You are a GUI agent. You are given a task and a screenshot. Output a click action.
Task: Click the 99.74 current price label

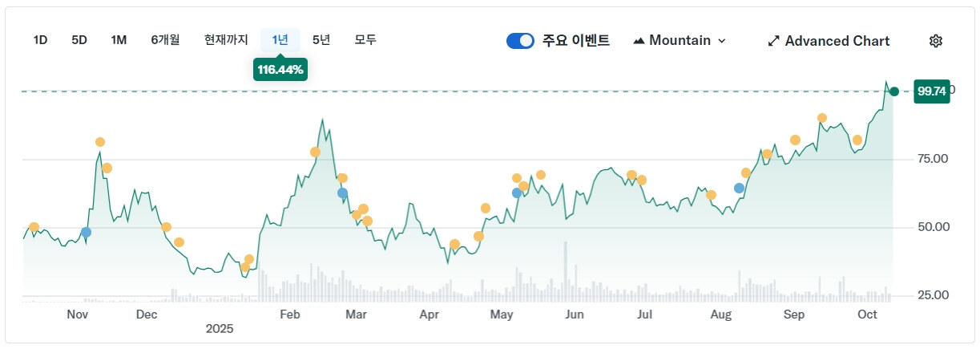[x=932, y=91]
